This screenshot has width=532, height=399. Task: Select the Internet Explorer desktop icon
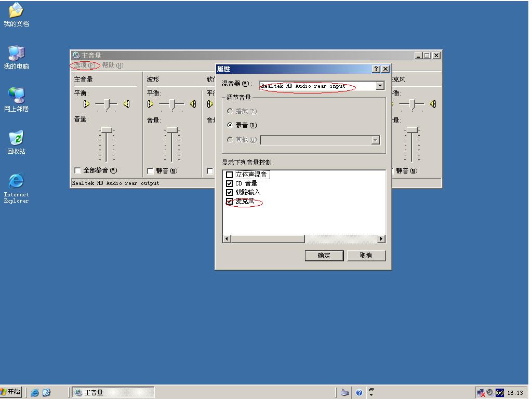[16, 188]
